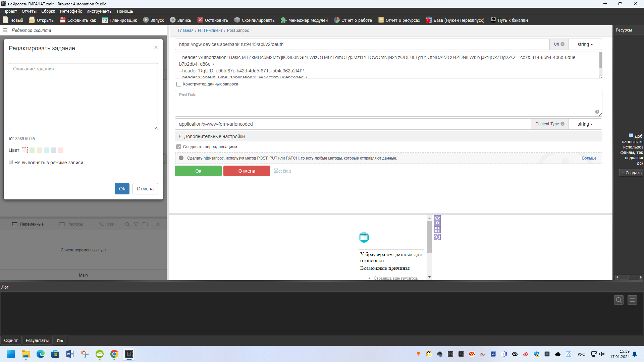Click the Запуск run icon in toolbar
Screen dimensions: 644x362
[x=146, y=20]
